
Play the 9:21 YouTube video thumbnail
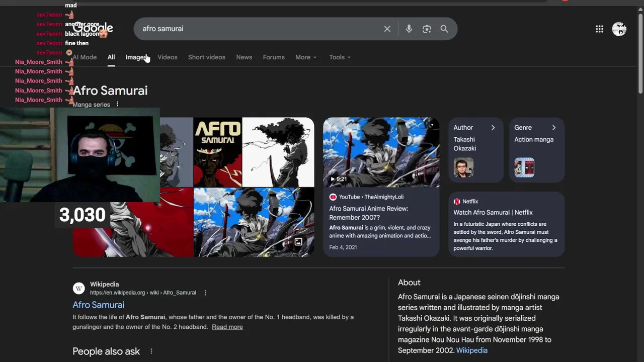(x=381, y=152)
